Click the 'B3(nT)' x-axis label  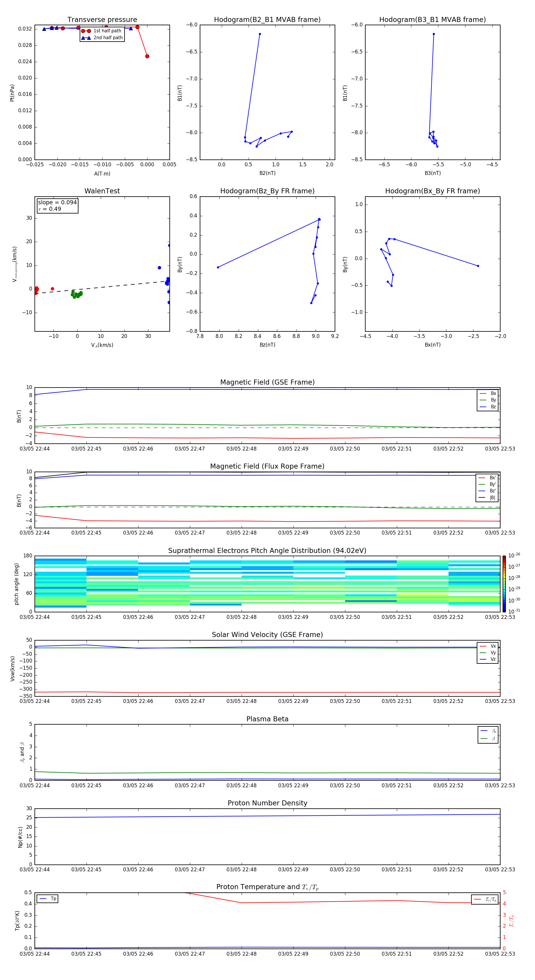click(432, 173)
